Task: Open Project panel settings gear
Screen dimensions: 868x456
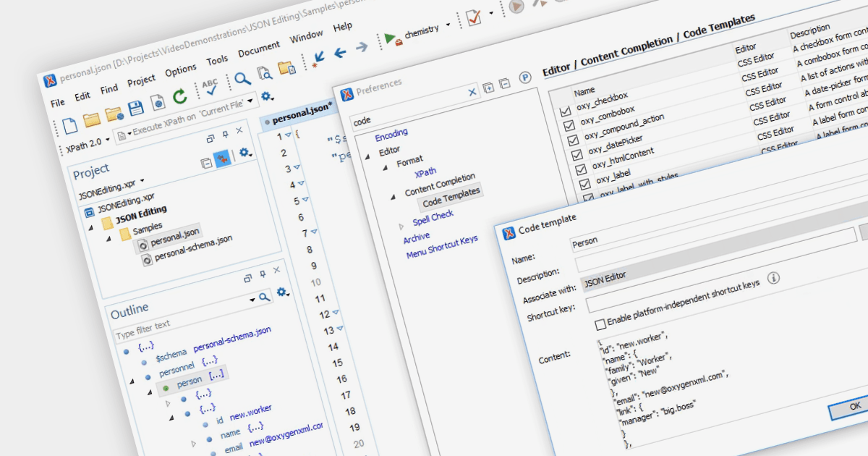Action: pyautogui.click(x=244, y=153)
